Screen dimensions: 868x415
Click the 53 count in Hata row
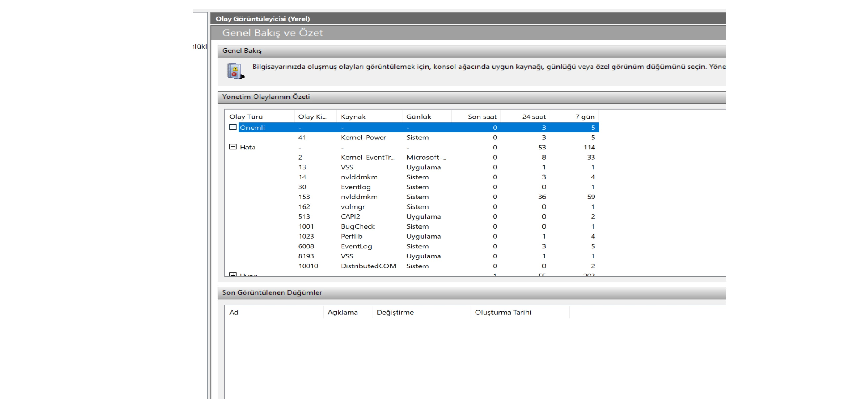pos(542,147)
